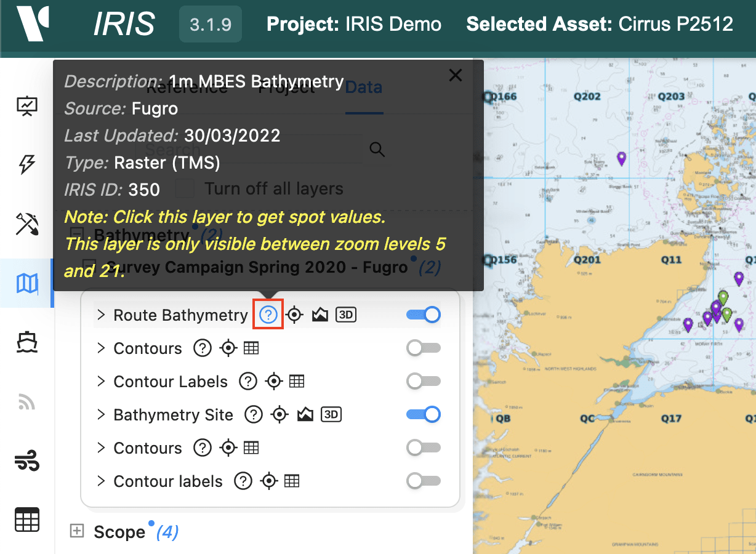The width and height of the screenshot is (756, 554).
Task: Collapse the Bathymetry group
Action: tap(77, 235)
